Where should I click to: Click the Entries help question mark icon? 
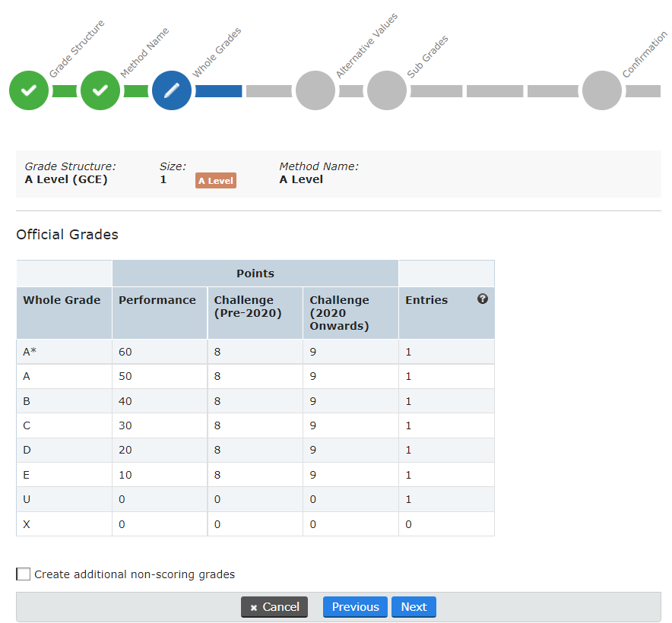tap(483, 299)
